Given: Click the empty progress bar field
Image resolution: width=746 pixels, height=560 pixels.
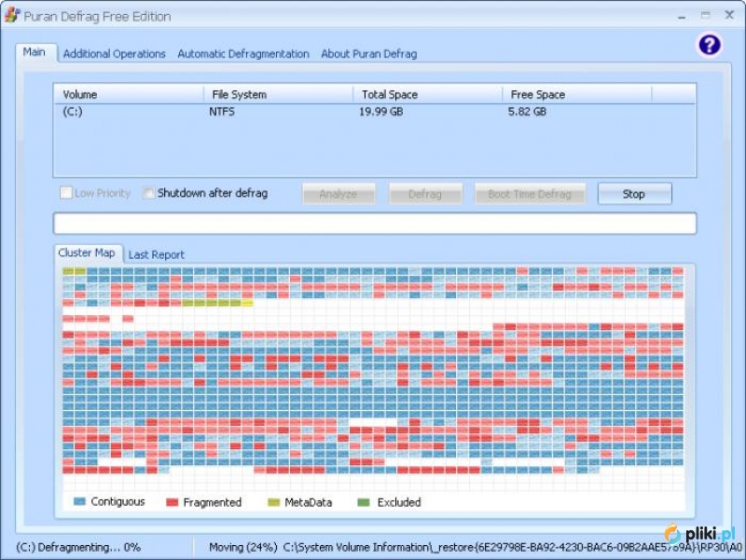Looking at the screenshot, I should click(x=375, y=224).
